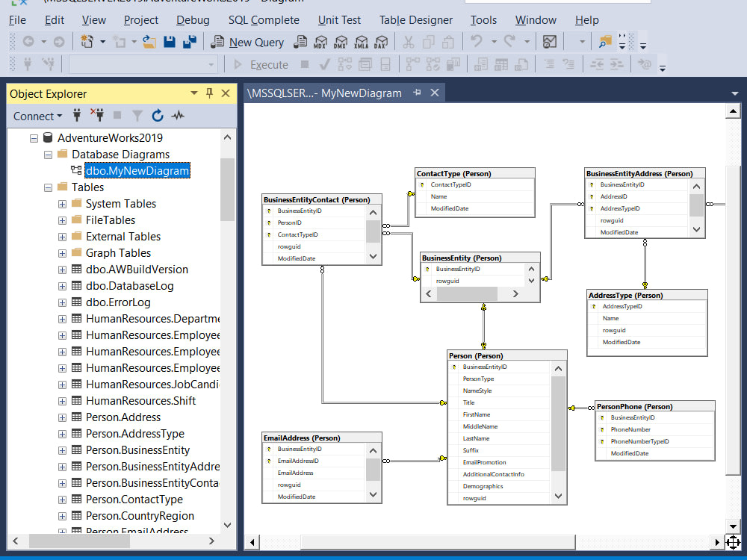Open the Edit menu
Screen dimensions: 747x560
(55, 20)
